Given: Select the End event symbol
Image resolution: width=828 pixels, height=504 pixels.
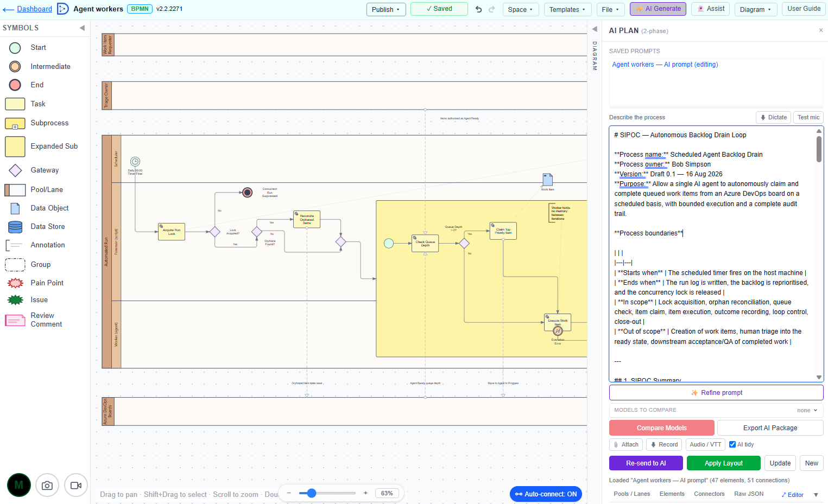Looking at the screenshot, I should pos(15,85).
